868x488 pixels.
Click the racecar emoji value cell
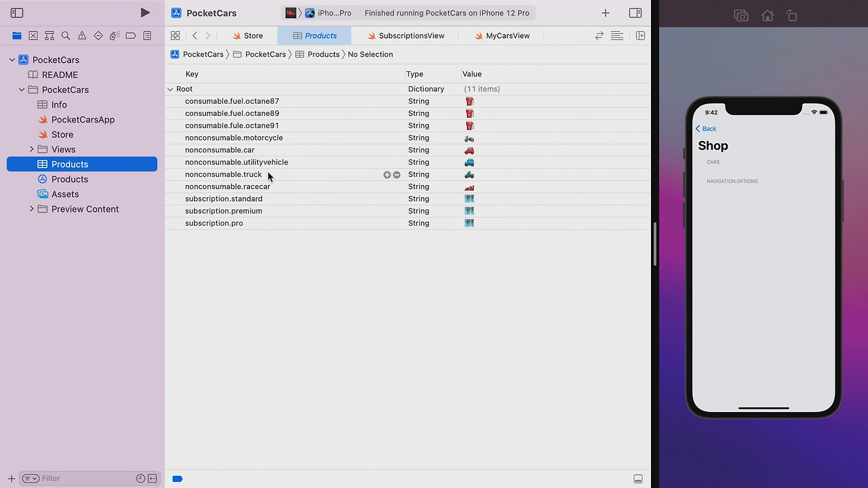[469, 186]
